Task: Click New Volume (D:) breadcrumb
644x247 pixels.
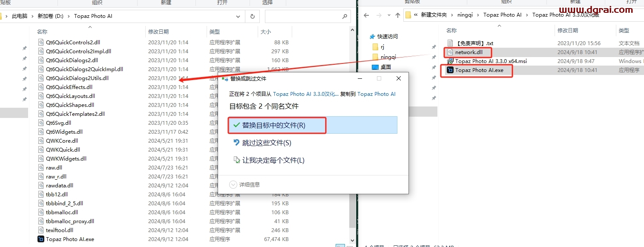Action: click(x=50, y=16)
